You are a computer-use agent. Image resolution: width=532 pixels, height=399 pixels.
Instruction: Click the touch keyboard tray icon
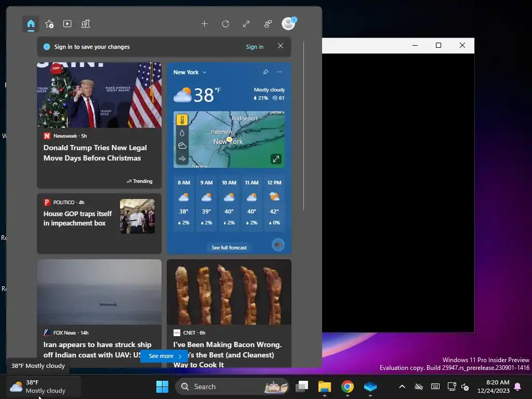coord(435,387)
